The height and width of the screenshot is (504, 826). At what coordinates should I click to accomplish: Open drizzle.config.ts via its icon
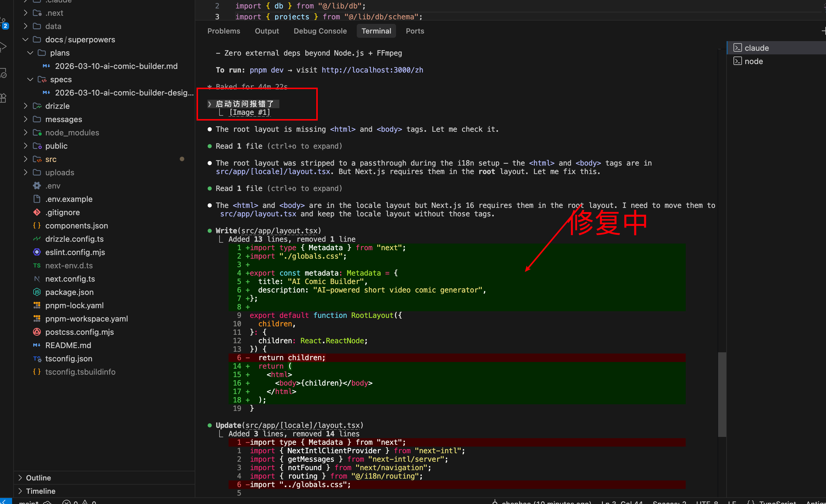pyautogui.click(x=37, y=239)
